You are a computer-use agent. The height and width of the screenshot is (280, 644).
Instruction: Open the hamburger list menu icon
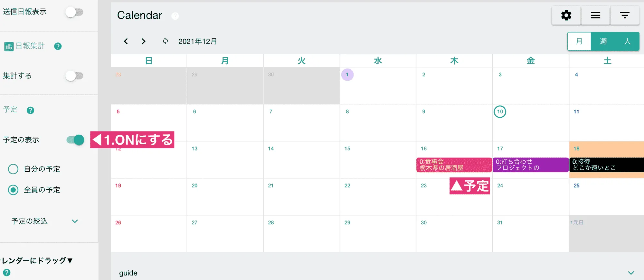(x=595, y=15)
